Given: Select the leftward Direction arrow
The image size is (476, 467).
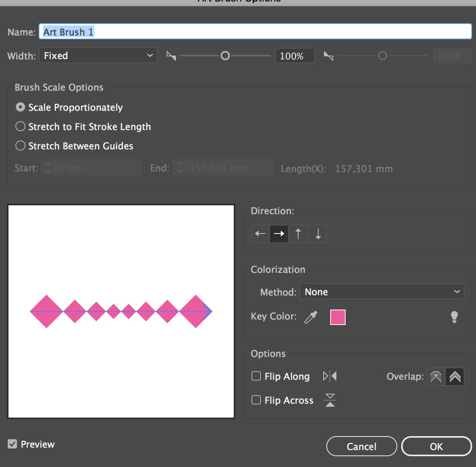Looking at the screenshot, I should point(260,233).
